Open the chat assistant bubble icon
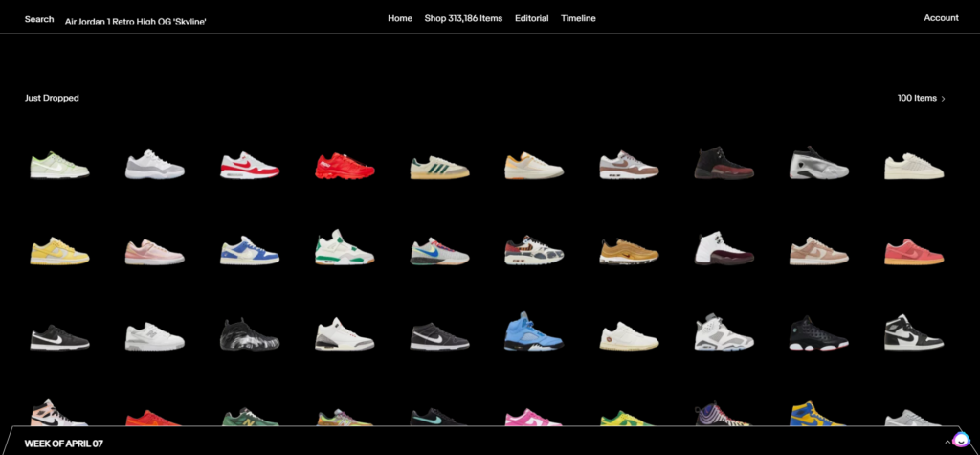 [961, 440]
